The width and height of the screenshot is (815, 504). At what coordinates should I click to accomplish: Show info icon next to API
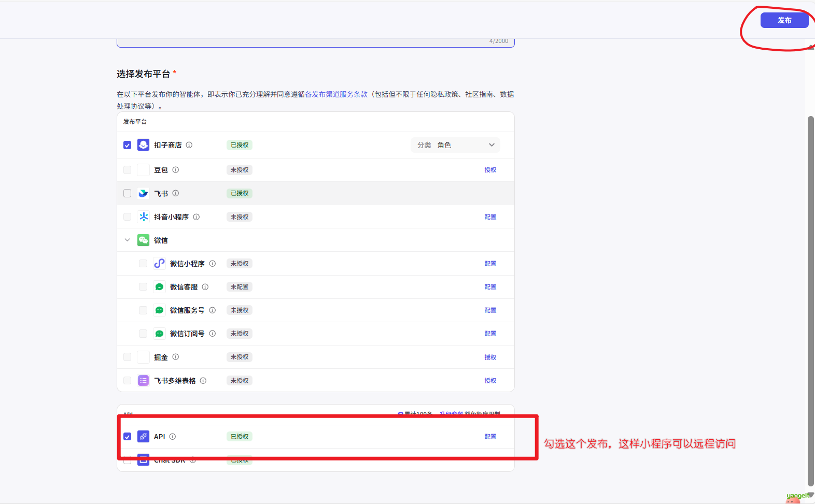point(173,437)
